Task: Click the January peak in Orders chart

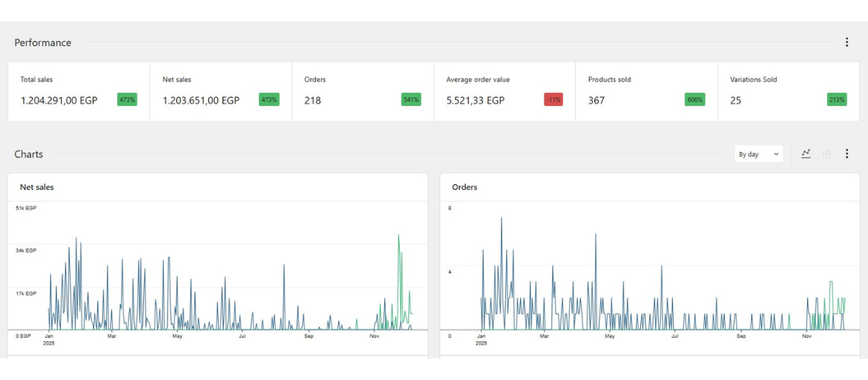Action: point(502,219)
